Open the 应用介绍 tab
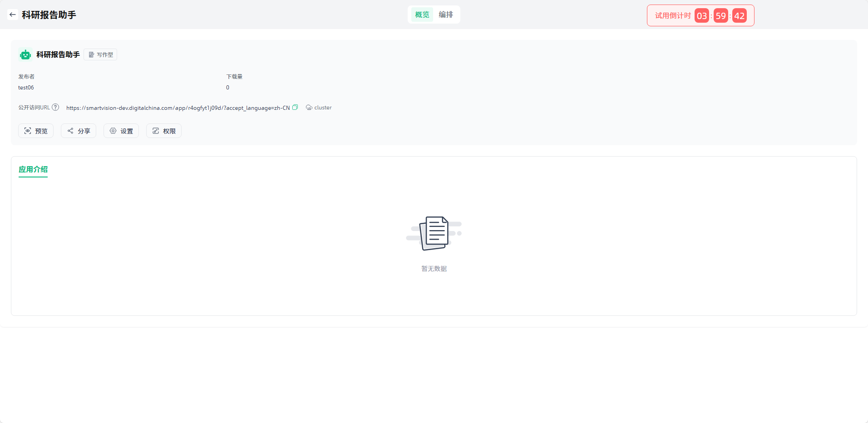The image size is (868, 423). (33, 169)
